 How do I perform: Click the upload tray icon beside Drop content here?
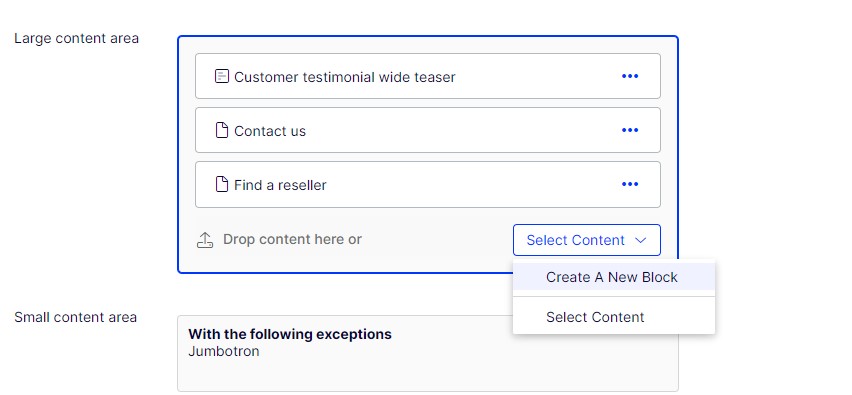tap(205, 240)
